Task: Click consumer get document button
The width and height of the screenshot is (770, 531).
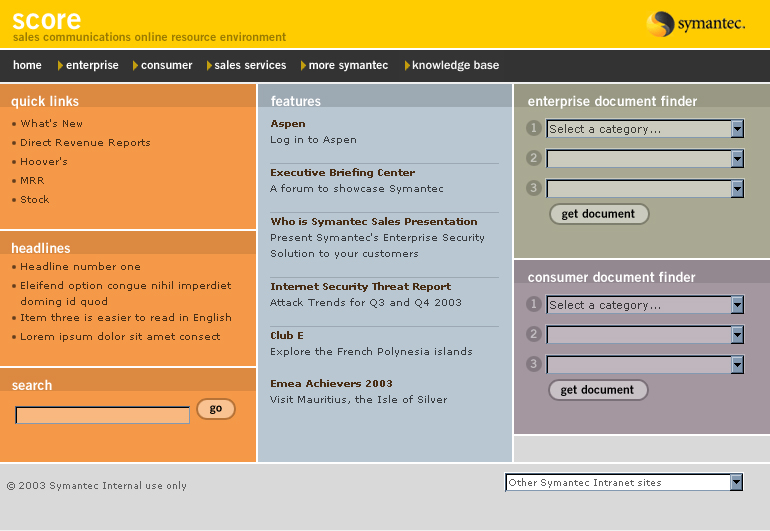Action: (x=598, y=390)
